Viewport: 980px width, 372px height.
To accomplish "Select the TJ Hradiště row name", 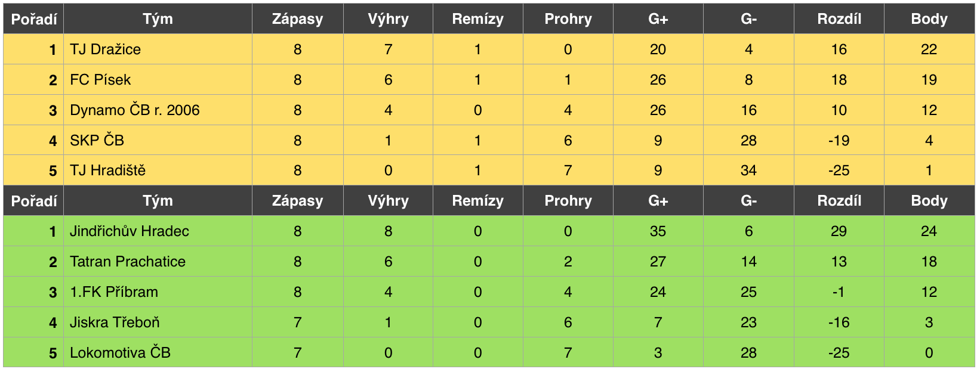I will pos(107,170).
